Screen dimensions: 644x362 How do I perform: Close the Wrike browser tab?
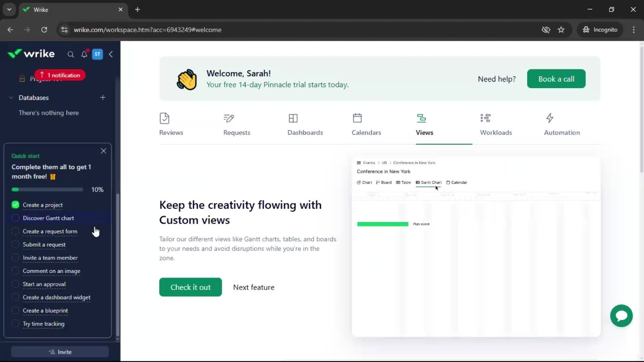(120, 10)
